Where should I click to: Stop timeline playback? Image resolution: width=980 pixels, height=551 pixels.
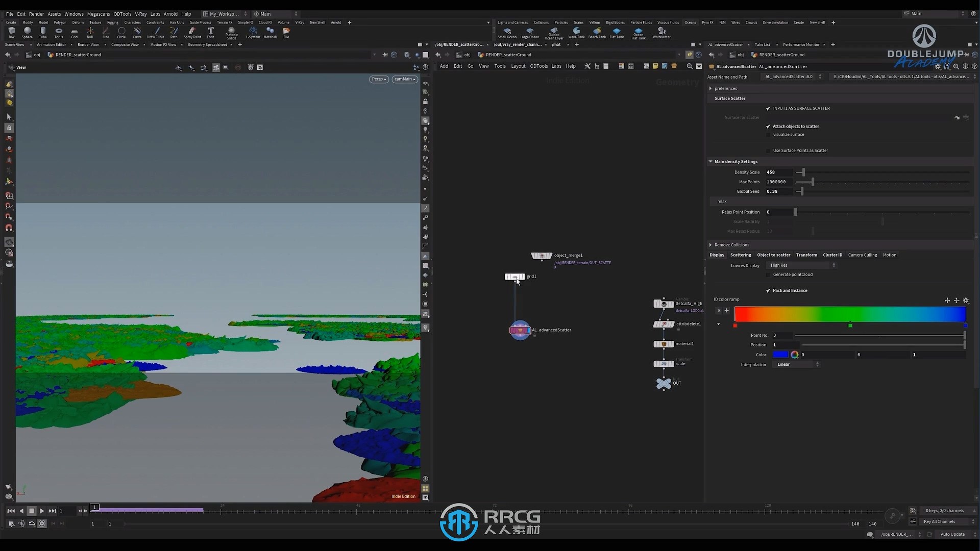(x=32, y=511)
